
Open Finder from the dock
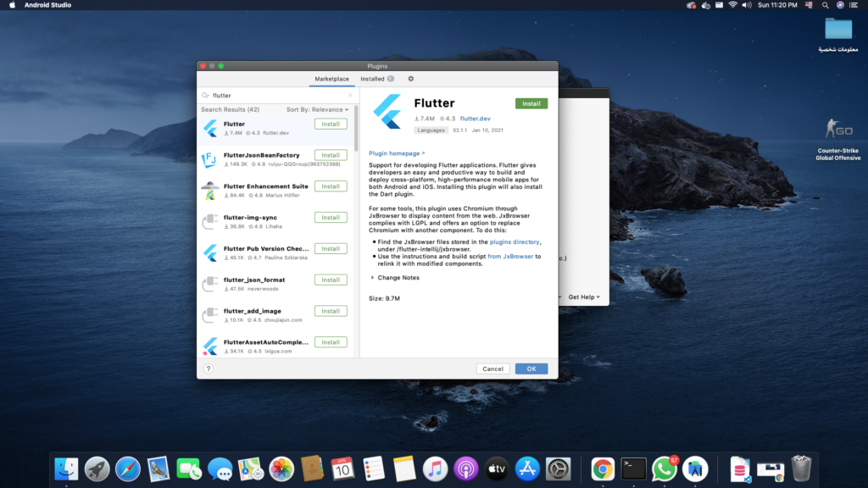tap(66, 469)
